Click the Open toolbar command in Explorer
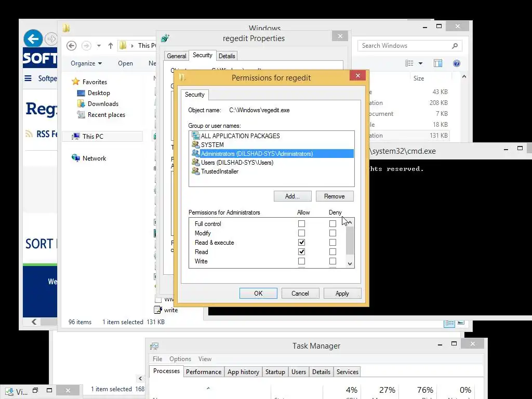 click(125, 63)
